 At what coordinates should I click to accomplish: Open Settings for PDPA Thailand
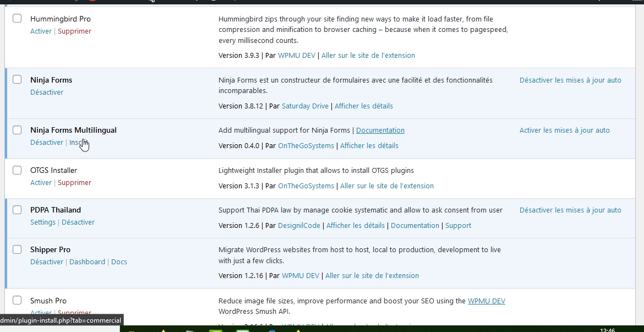(43, 222)
